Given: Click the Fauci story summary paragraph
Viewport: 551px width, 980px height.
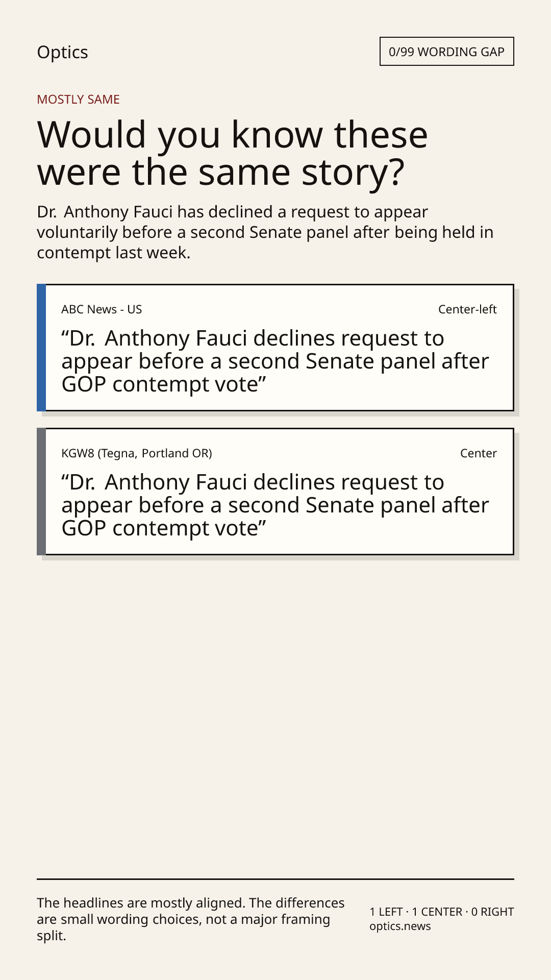Looking at the screenshot, I should point(265,232).
